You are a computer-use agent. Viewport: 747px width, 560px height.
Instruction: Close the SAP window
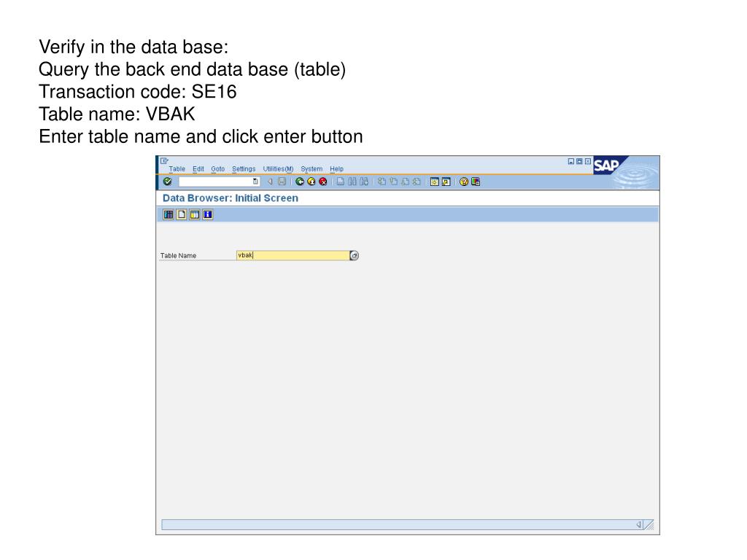point(588,161)
